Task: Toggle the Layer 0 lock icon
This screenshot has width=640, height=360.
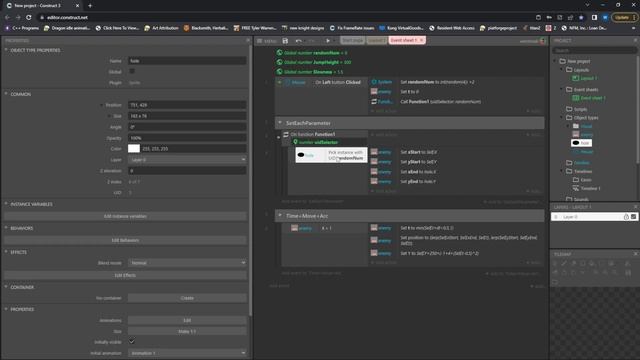Action: click(626, 217)
